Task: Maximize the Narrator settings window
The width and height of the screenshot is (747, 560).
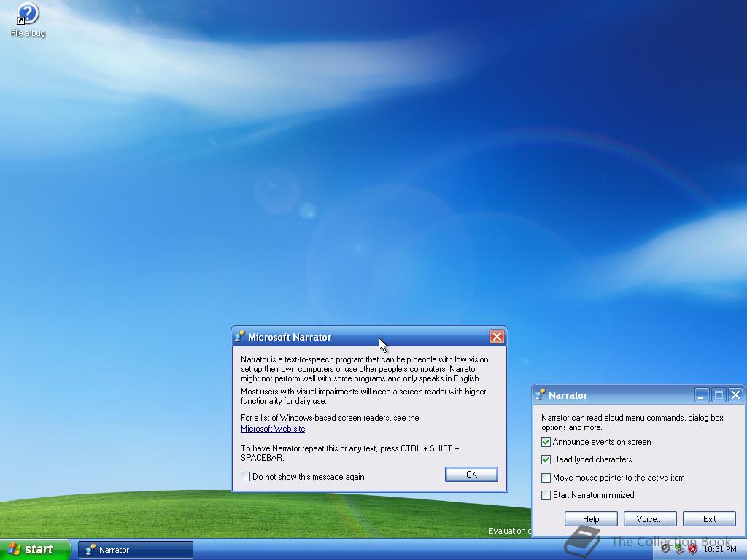Action: (x=719, y=394)
